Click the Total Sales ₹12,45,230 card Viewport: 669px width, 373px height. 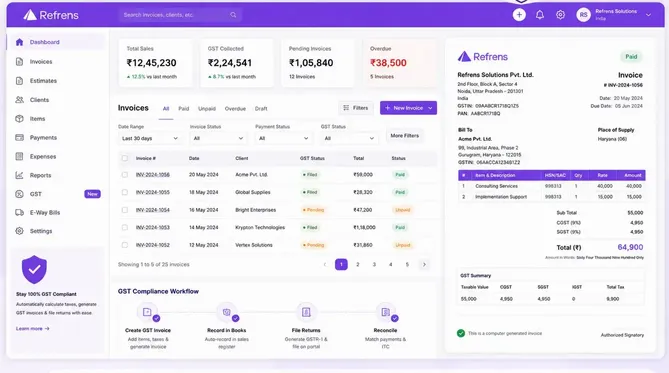[x=155, y=63]
